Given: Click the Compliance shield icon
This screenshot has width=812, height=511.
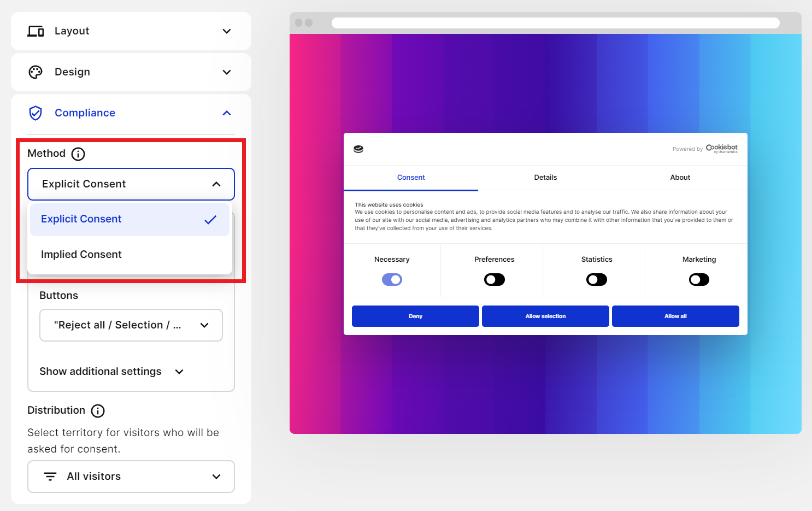Looking at the screenshot, I should point(36,113).
